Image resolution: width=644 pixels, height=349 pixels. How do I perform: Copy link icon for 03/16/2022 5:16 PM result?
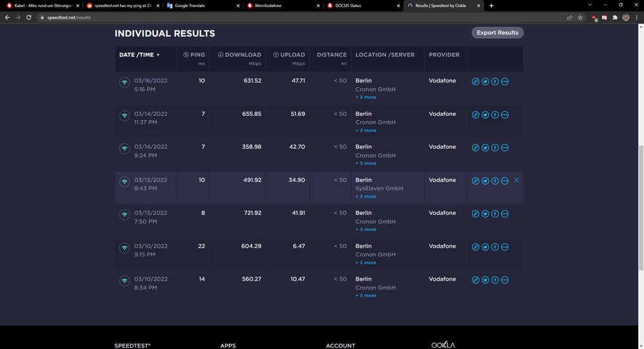coord(475,81)
